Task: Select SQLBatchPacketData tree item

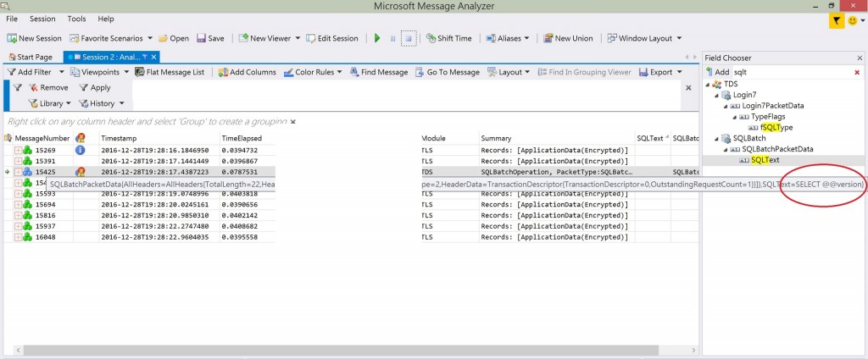Action: [771, 149]
